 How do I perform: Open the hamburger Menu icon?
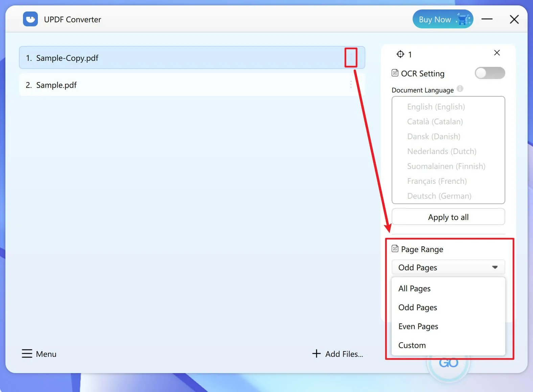[27, 353]
